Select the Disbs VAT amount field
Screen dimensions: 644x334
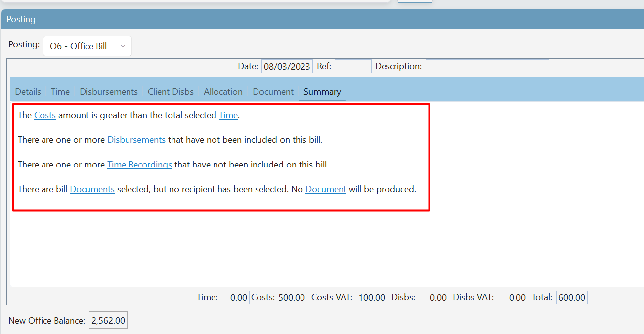[513, 297]
